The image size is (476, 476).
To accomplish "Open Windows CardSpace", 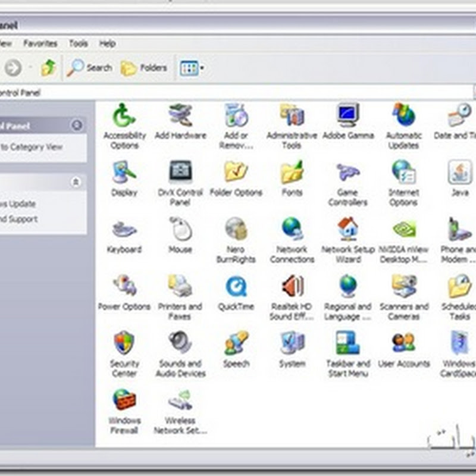I will click(458, 354).
